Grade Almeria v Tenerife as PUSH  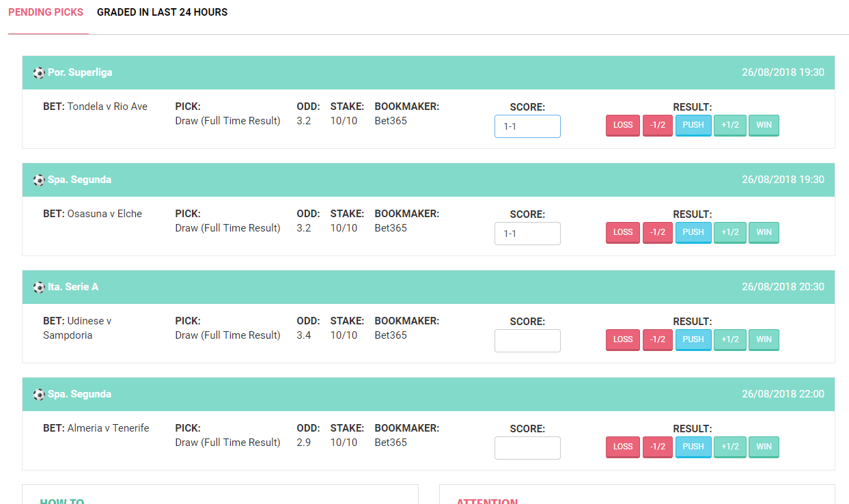pos(693,447)
